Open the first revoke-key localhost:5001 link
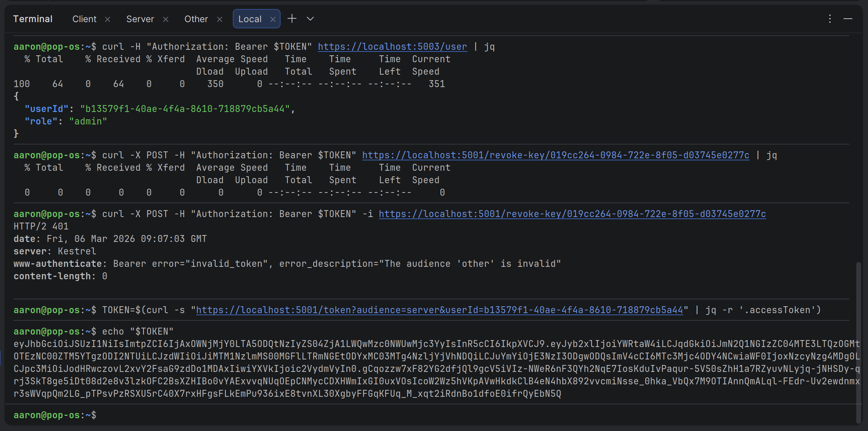This screenshot has width=868, height=431. coord(556,155)
